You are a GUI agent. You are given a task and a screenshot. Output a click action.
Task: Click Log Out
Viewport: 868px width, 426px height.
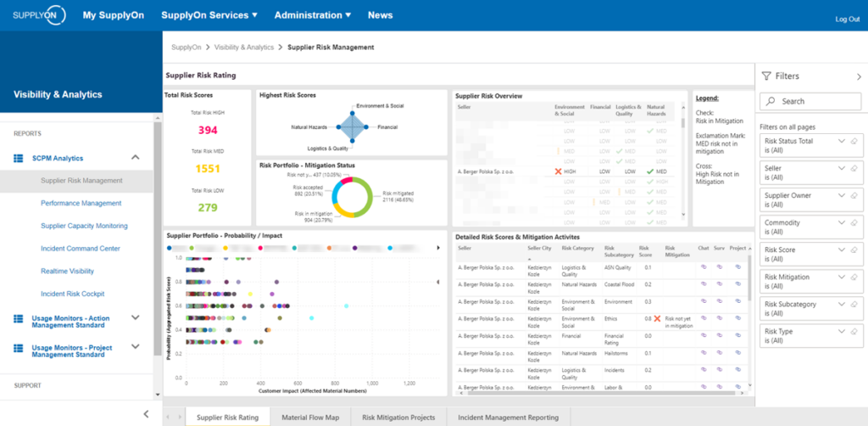pos(847,19)
